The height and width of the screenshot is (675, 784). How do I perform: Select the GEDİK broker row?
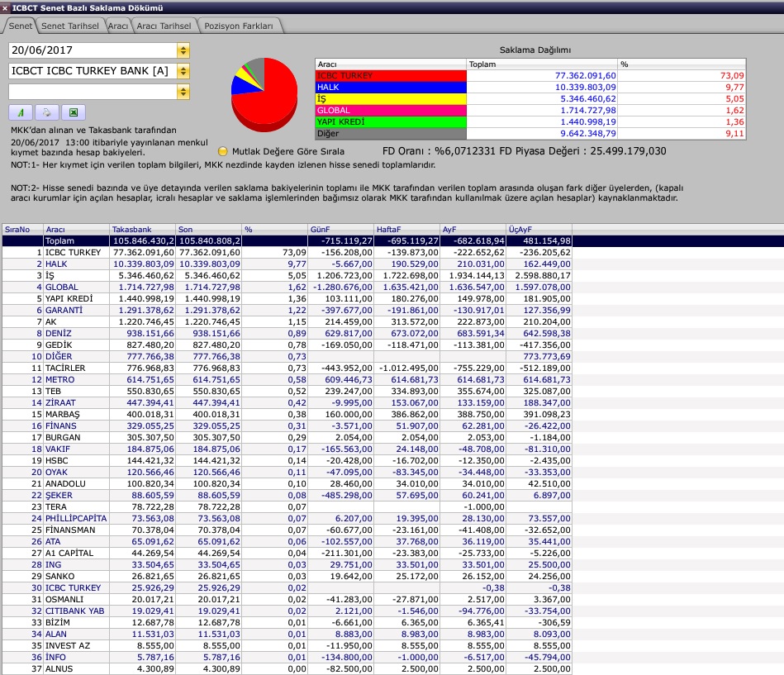point(287,345)
